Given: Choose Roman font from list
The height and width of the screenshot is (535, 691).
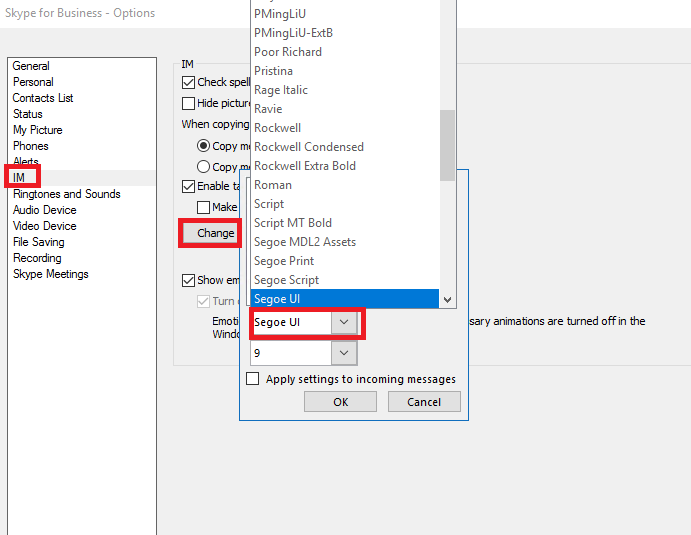Looking at the screenshot, I should coord(345,185).
